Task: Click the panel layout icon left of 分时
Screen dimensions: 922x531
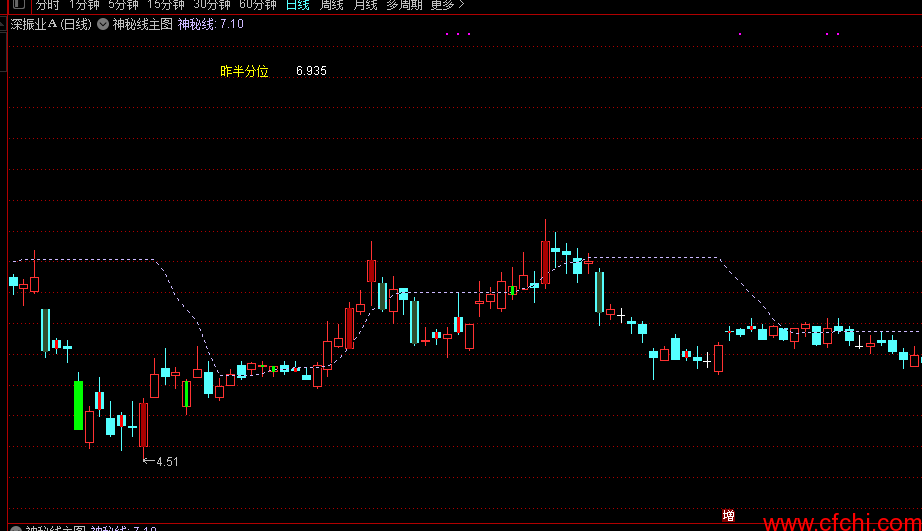Action: pyautogui.click(x=19, y=5)
